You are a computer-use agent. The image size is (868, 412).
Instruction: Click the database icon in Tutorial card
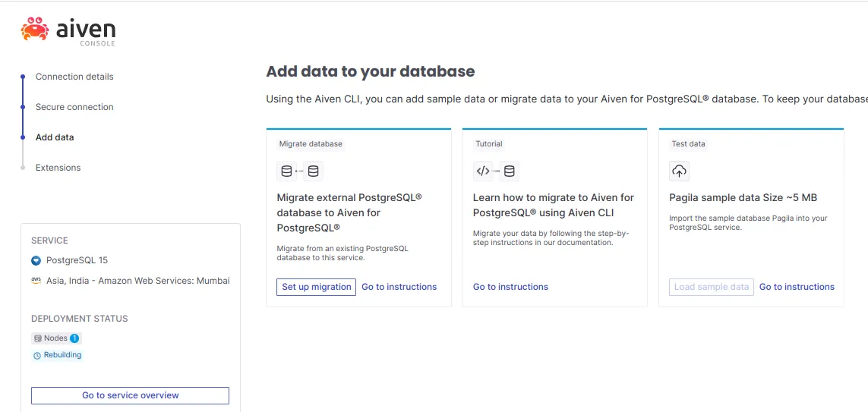point(510,171)
